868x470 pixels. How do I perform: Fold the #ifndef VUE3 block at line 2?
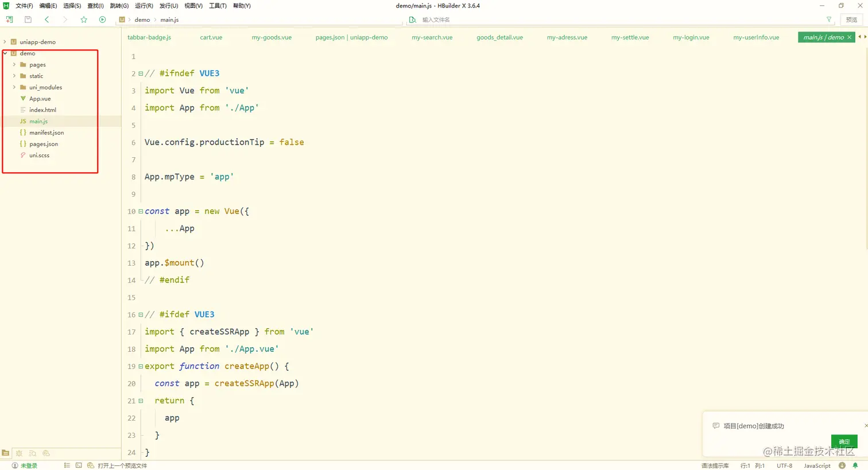click(x=141, y=73)
